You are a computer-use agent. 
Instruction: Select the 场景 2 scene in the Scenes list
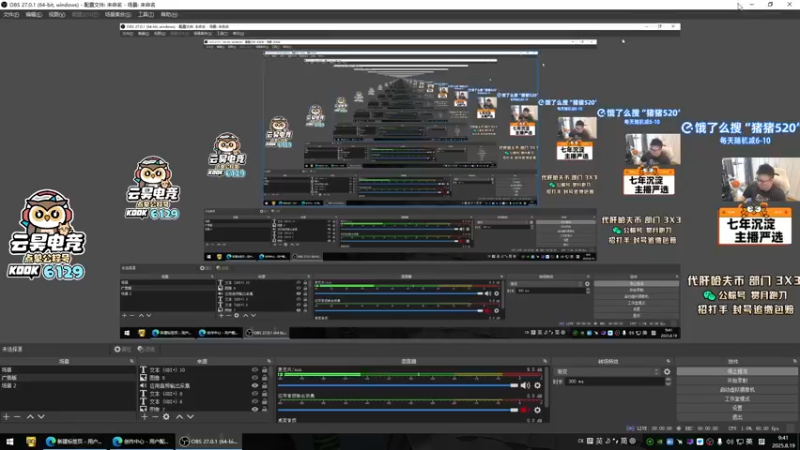coord(68,386)
